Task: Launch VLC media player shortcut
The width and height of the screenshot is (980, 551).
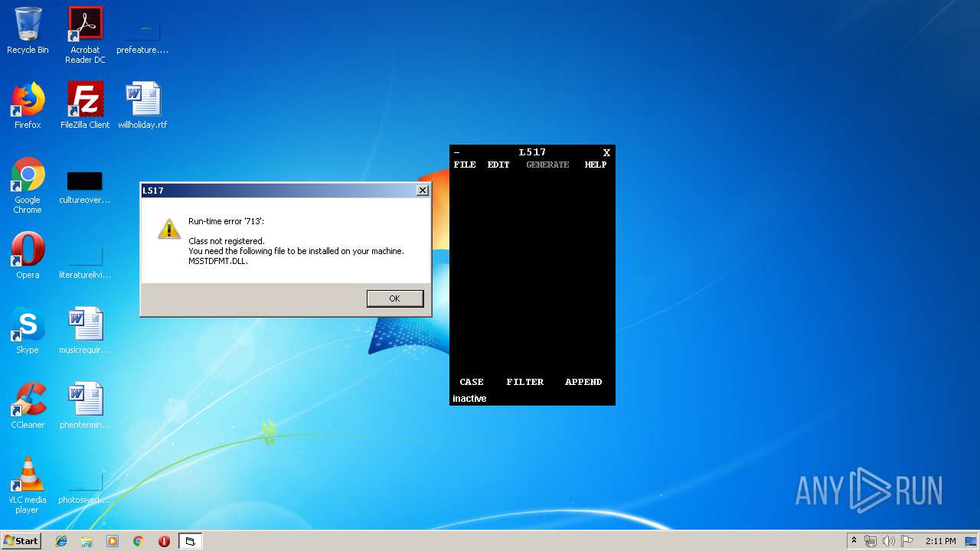Action: point(28,485)
